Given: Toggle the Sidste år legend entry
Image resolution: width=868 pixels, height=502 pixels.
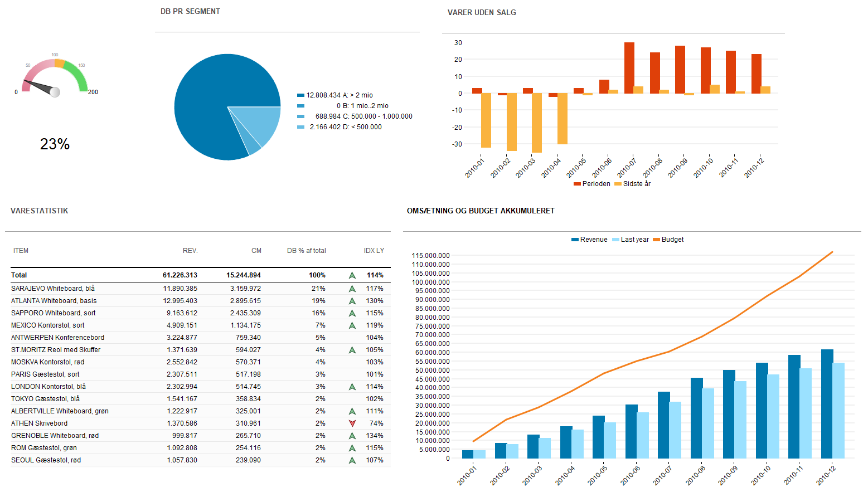Looking at the screenshot, I should click(633, 184).
